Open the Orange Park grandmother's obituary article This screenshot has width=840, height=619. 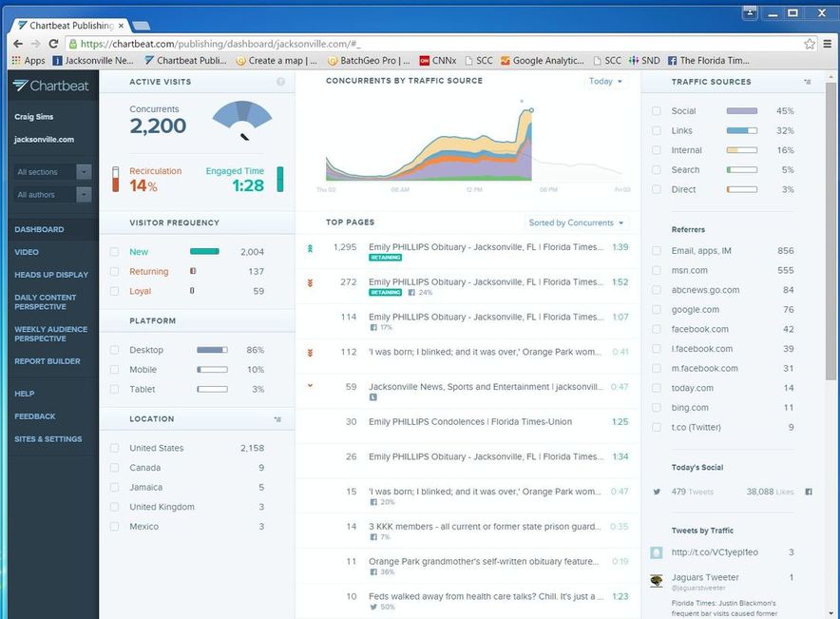click(484, 561)
